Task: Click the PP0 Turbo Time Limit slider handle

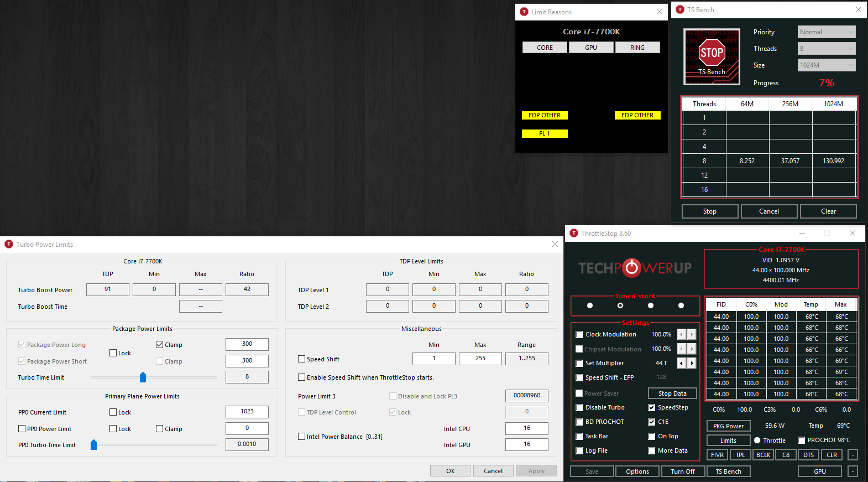Action: point(93,445)
